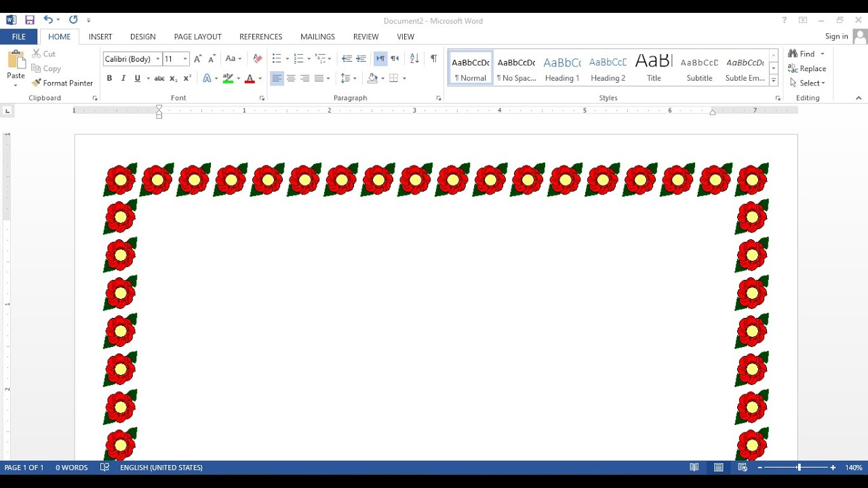Center the paragraph text

tap(291, 79)
